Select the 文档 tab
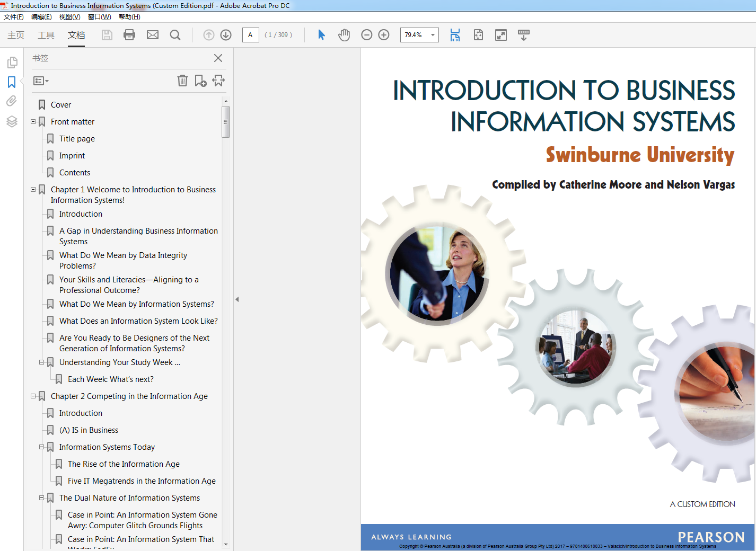The height and width of the screenshot is (551, 756). coord(76,35)
